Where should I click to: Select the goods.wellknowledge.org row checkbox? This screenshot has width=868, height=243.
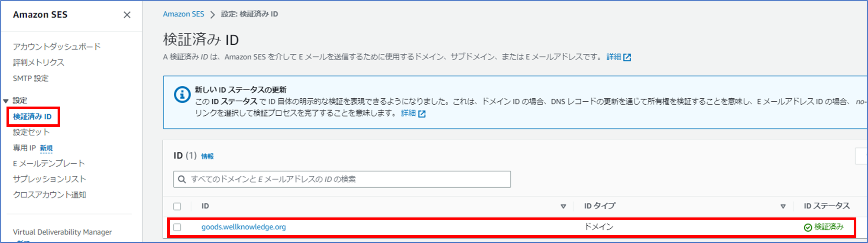coord(177,227)
